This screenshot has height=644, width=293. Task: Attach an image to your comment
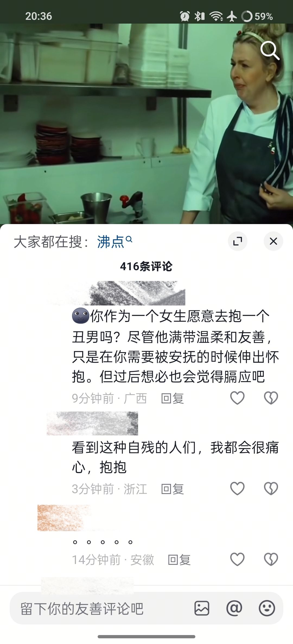202,608
